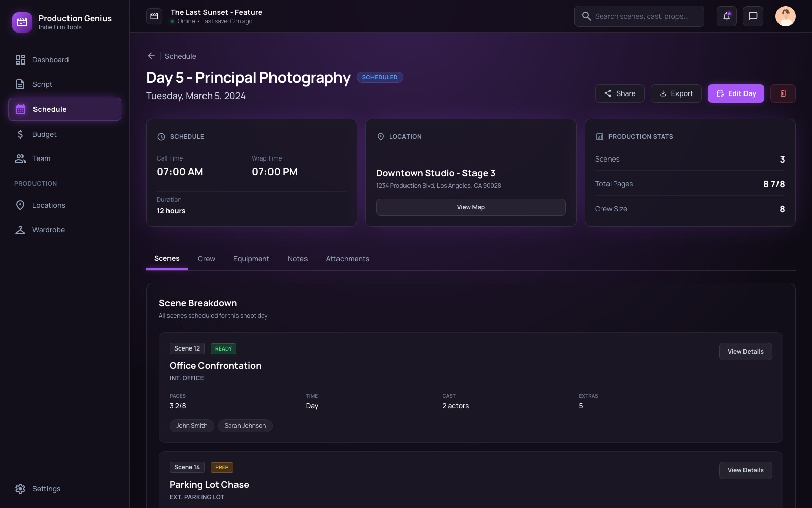This screenshot has height=508, width=812.
Task: Click the 07:00 PM wrap time
Action: [275, 172]
